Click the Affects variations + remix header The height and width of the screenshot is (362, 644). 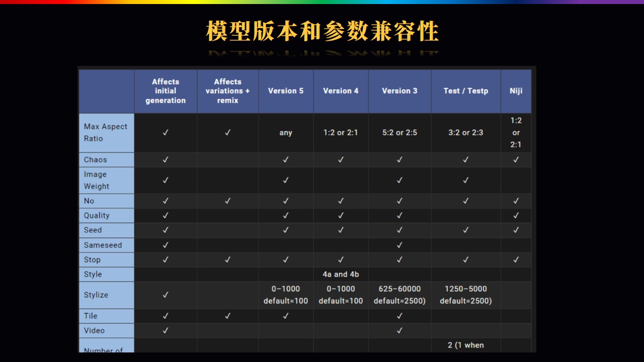coord(227,91)
